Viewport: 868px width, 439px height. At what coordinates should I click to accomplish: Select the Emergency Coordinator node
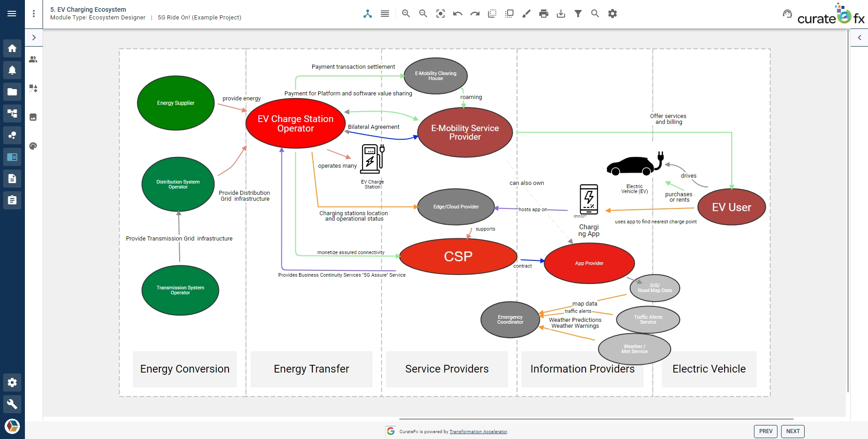[510, 320]
